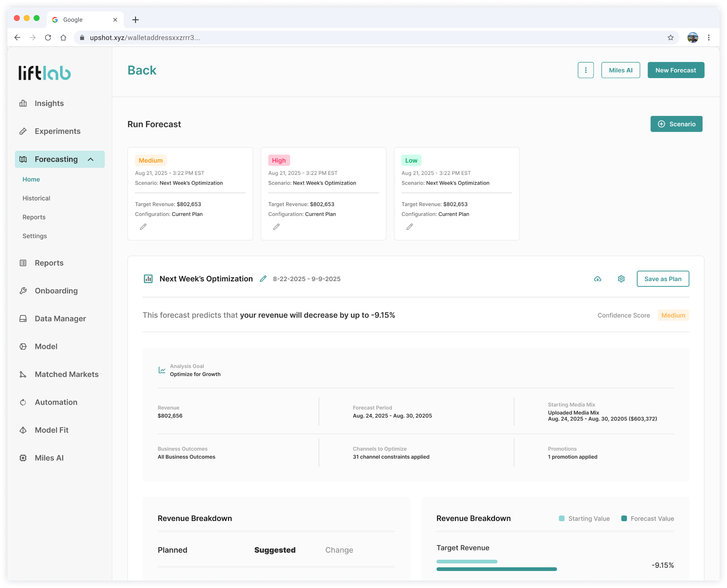Click pencil icon on Medium scenario card

tap(143, 227)
